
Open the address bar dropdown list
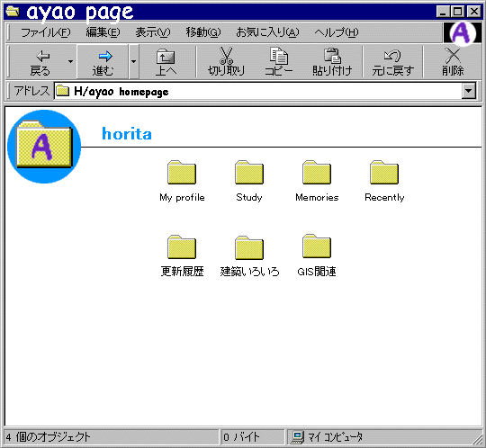point(468,91)
